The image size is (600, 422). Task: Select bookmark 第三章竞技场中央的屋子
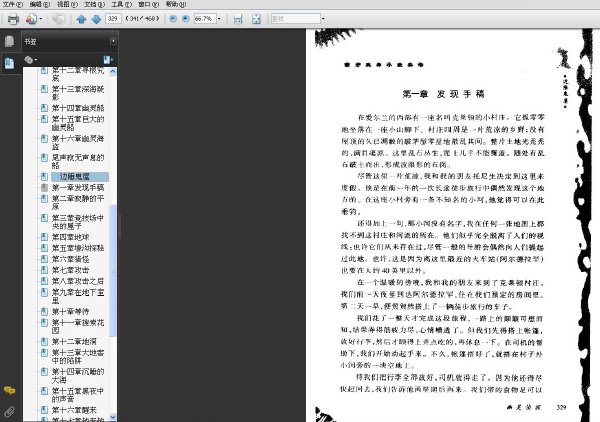[78, 222]
